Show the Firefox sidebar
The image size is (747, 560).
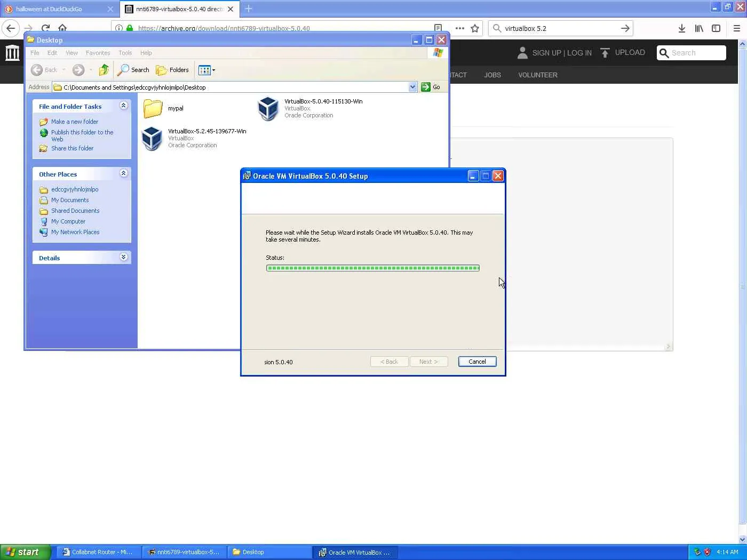click(x=716, y=28)
